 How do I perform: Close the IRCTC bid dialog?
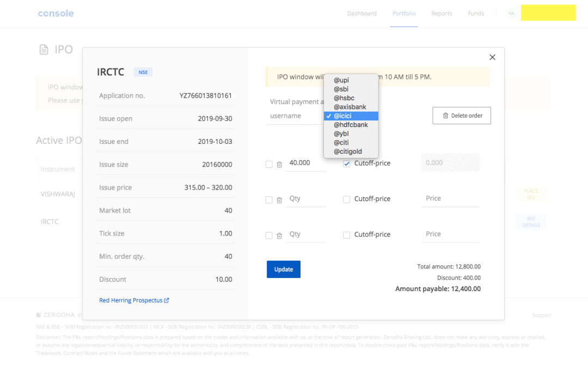tap(492, 57)
